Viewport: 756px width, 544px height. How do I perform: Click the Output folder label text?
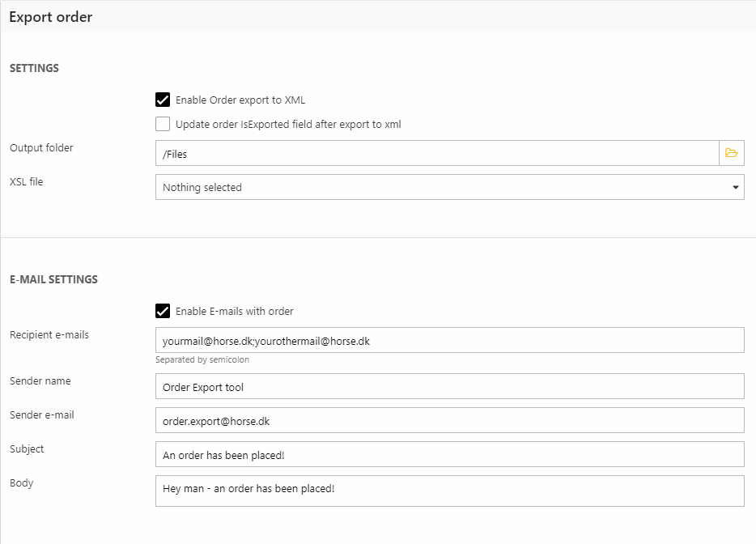(41, 148)
